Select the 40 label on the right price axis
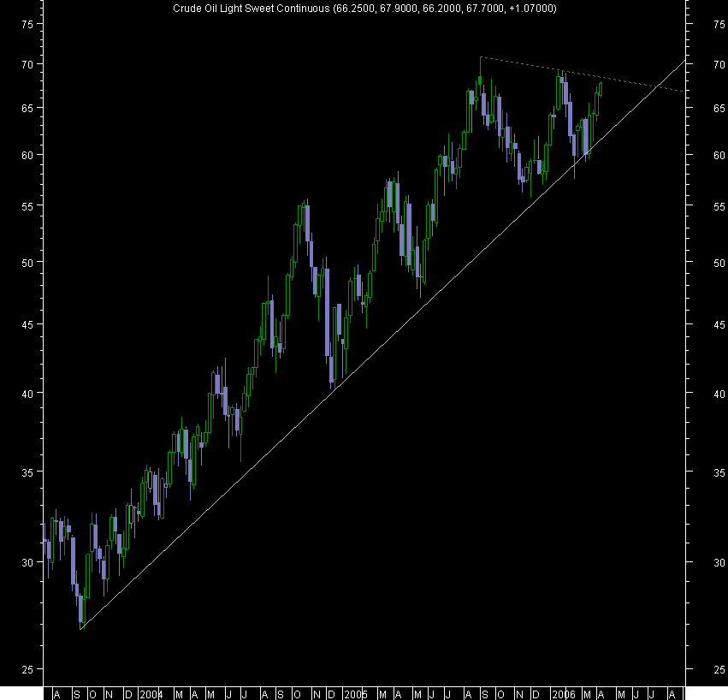This screenshot has width=728, height=700. point(719,394)
